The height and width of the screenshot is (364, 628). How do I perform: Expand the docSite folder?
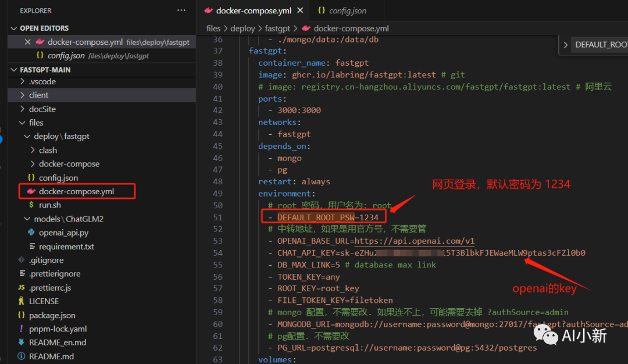click(23, 109)
